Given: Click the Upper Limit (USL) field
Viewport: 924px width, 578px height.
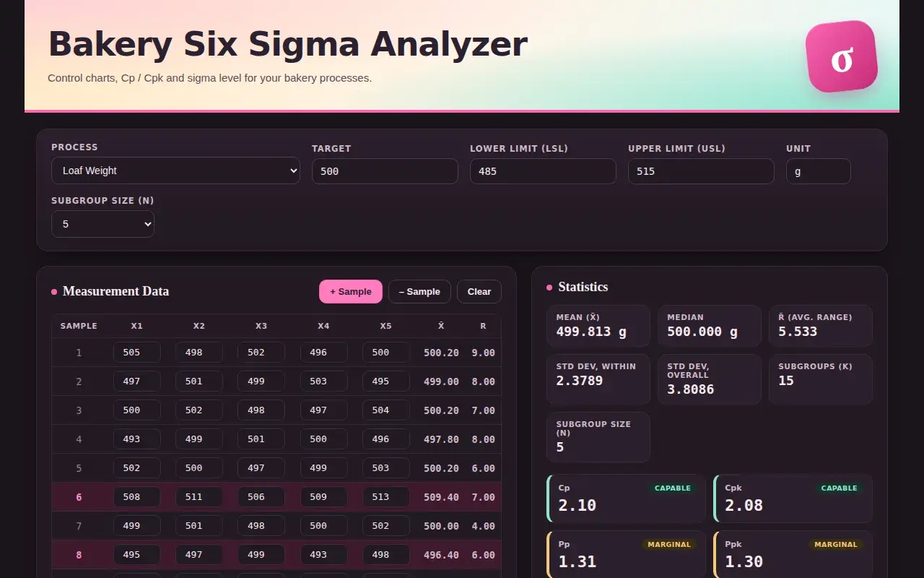Looking at the screenshot, I should coord(701,171).
